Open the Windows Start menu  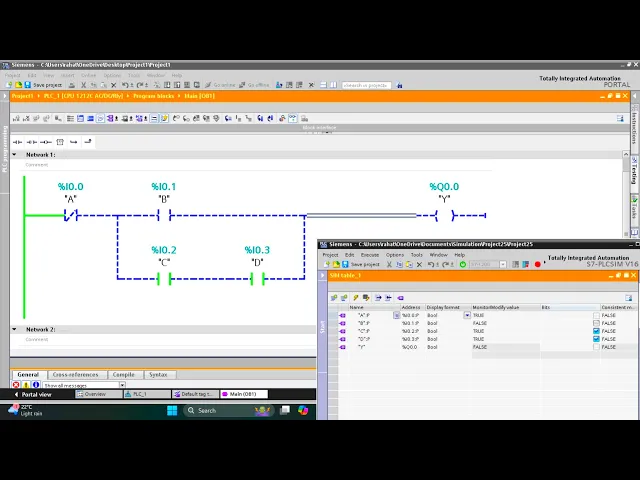[172, 410]
